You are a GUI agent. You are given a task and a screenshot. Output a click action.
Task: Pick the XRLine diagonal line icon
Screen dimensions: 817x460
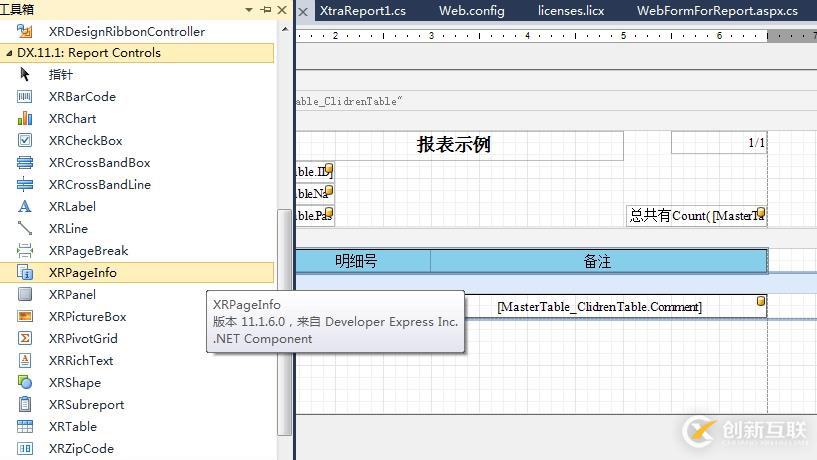[24, 228]
